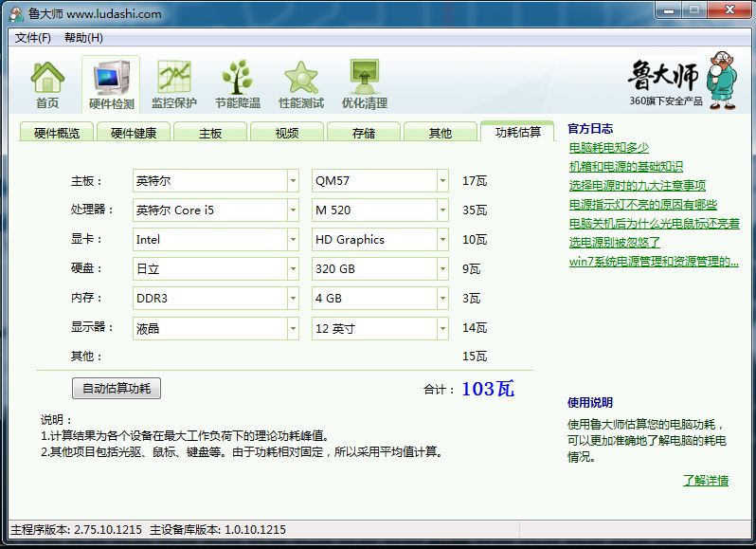Open the 优化清理 optimize cleanup icon

tap(365, 84)
